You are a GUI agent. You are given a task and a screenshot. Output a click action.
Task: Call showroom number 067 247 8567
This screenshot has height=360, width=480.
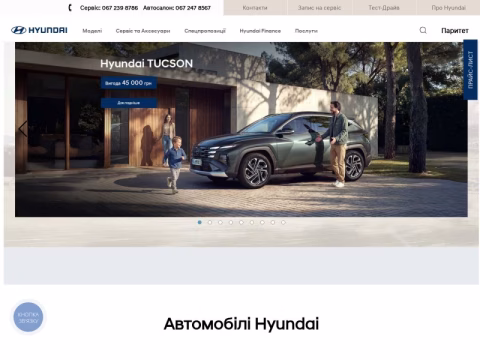point(193,8)
